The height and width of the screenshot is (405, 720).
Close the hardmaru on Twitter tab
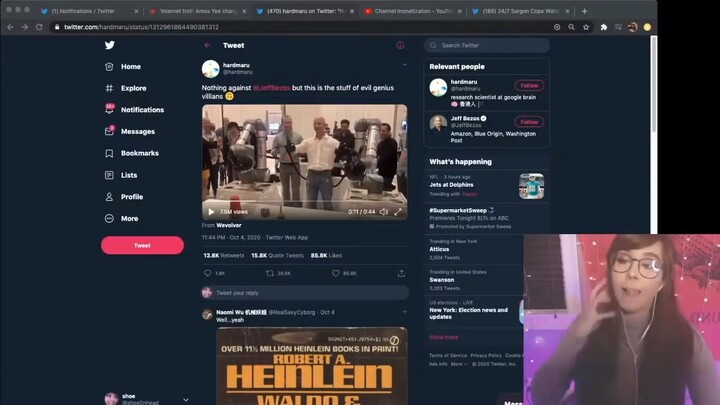click(352, 11)
